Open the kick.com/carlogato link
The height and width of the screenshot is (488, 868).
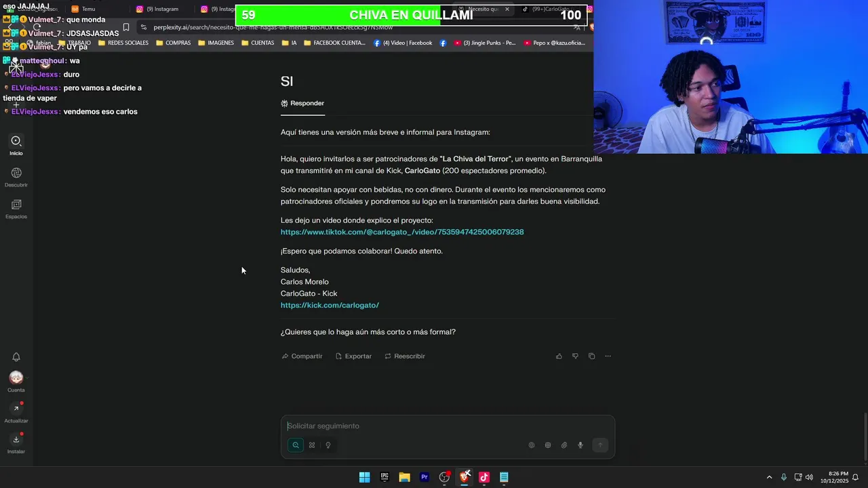coord(330,306)
